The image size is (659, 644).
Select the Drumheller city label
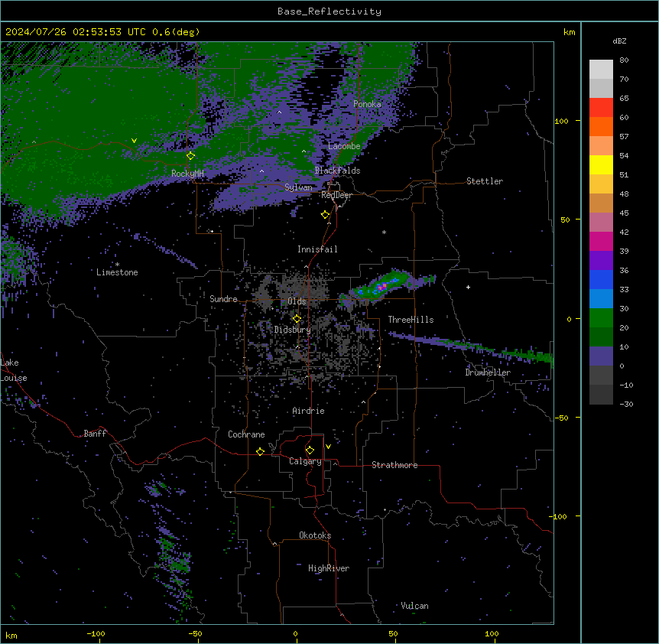tap(488, 372)
